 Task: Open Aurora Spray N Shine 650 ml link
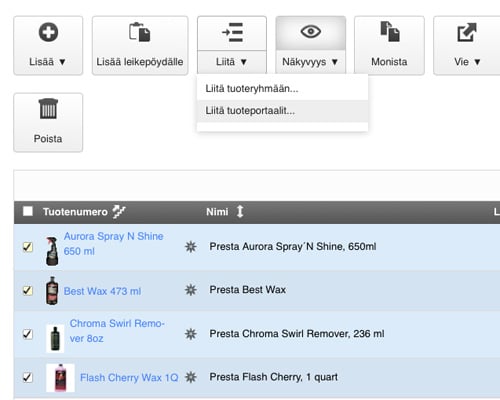click(113, 244)
